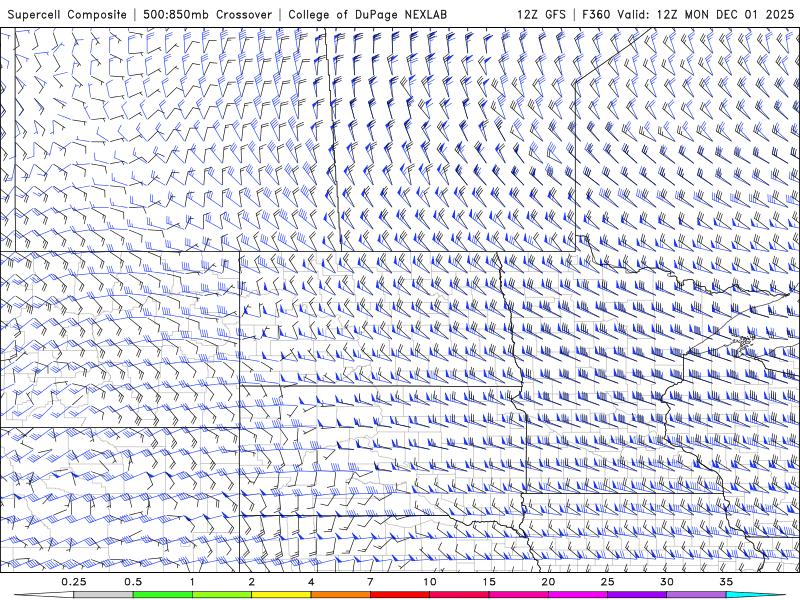
Task: Click the legend value 10
Action: [430, 582]
